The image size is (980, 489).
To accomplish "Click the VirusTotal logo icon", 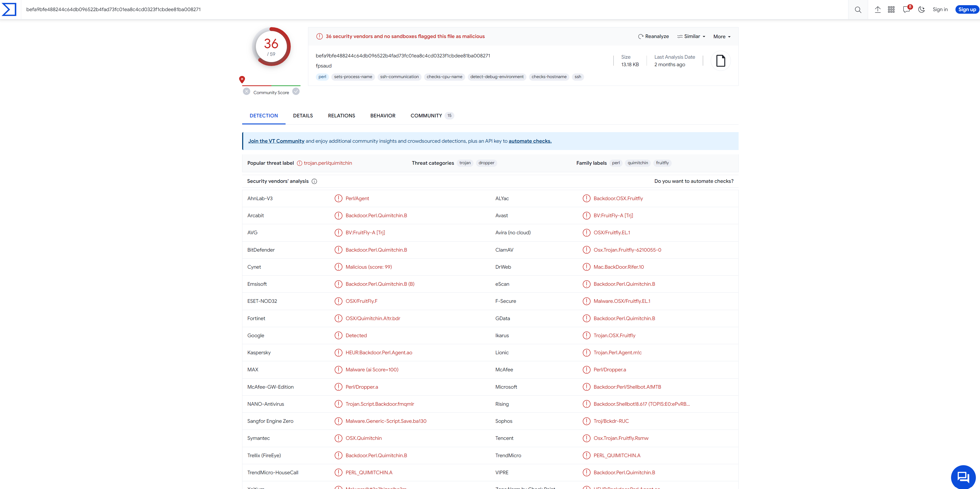I will 9,10.
